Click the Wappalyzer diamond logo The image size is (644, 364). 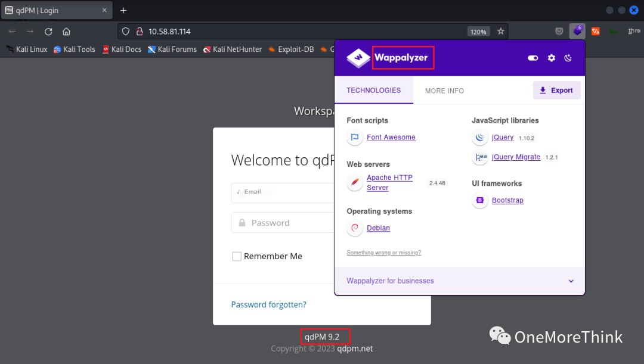tap(358, 58)
